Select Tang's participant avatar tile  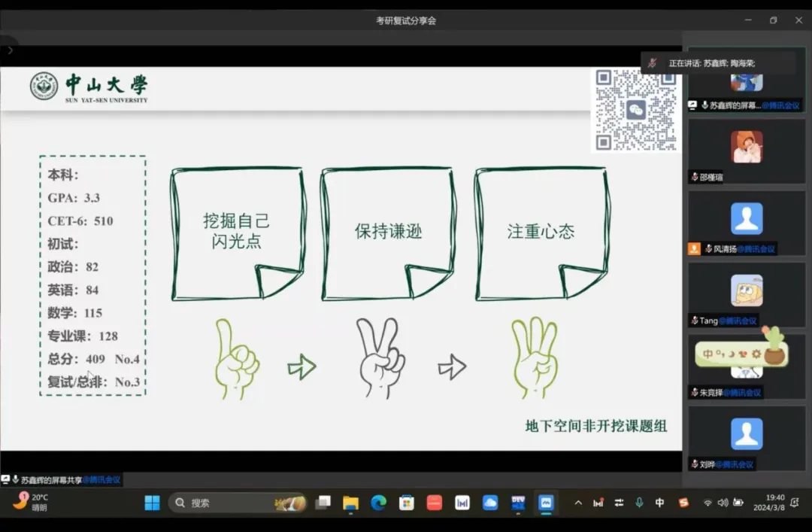click(746, 290)
